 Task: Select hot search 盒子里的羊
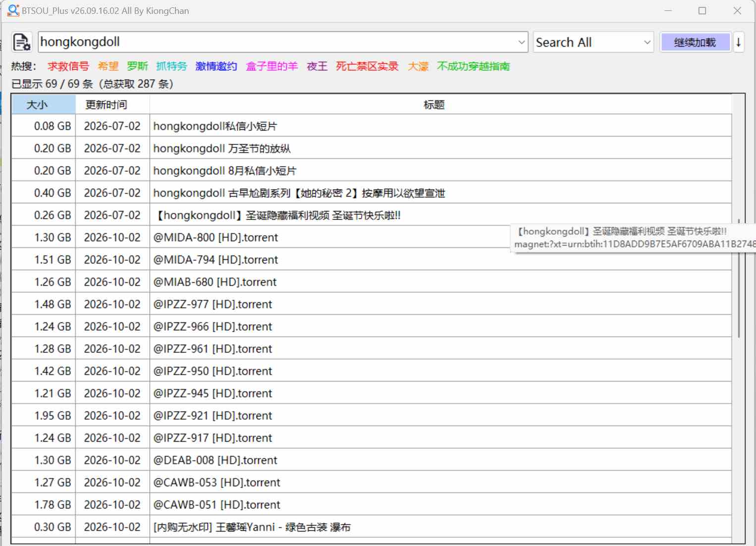click(272, 66)
